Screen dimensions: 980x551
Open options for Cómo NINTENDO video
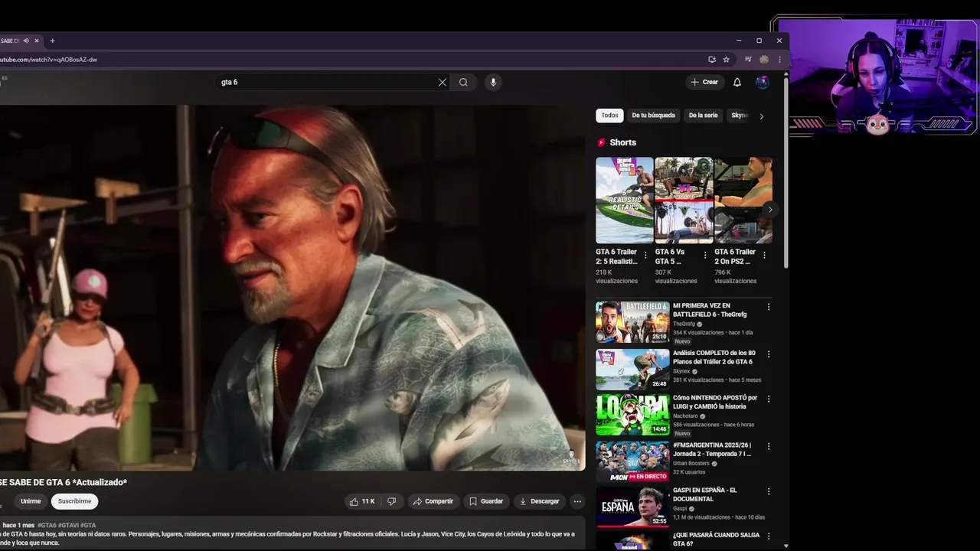coord(769,399)
